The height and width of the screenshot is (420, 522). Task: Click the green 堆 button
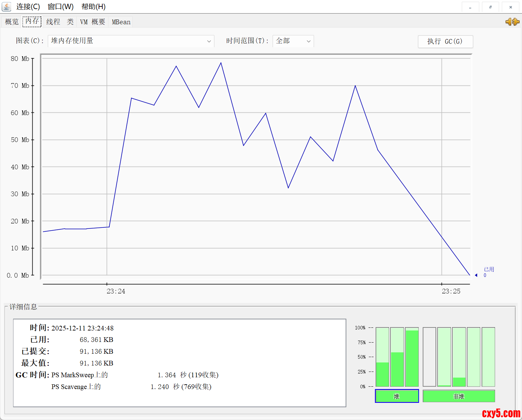pyautogui.click(x=397, y=396)
